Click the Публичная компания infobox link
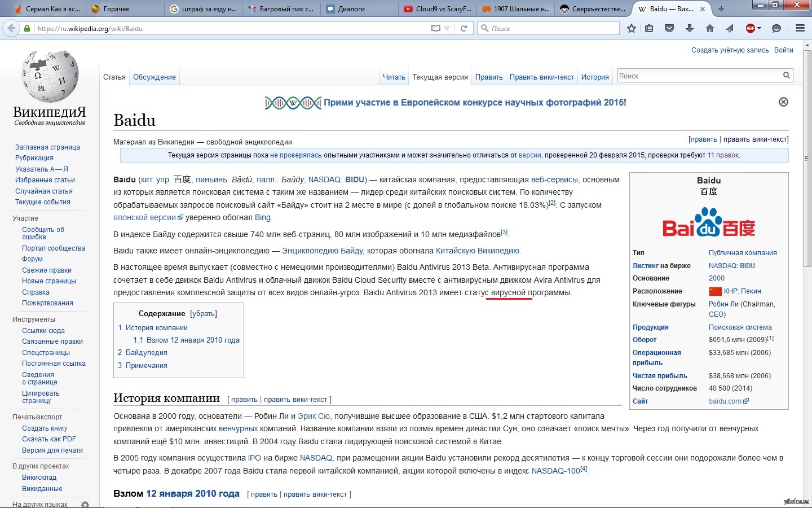 coord(743,253)
